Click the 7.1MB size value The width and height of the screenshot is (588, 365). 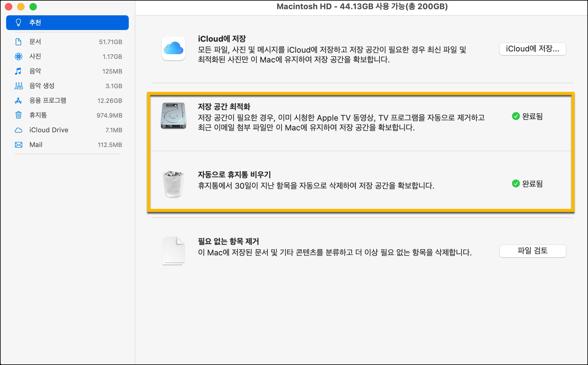[x=114, y=130]
